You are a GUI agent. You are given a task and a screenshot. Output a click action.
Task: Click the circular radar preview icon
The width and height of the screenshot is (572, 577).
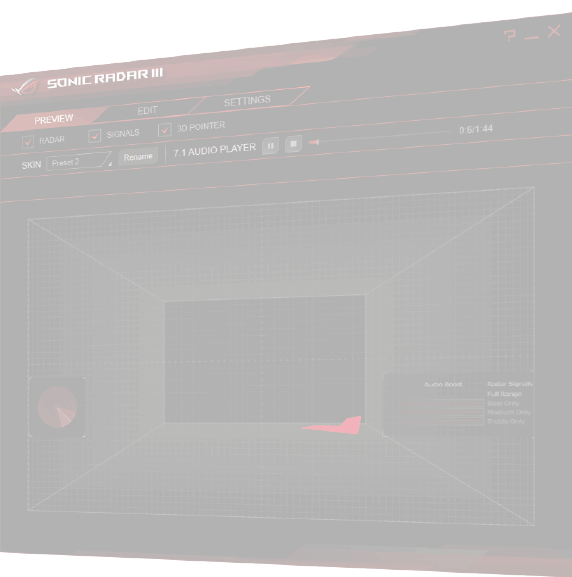tap(57, 407)
